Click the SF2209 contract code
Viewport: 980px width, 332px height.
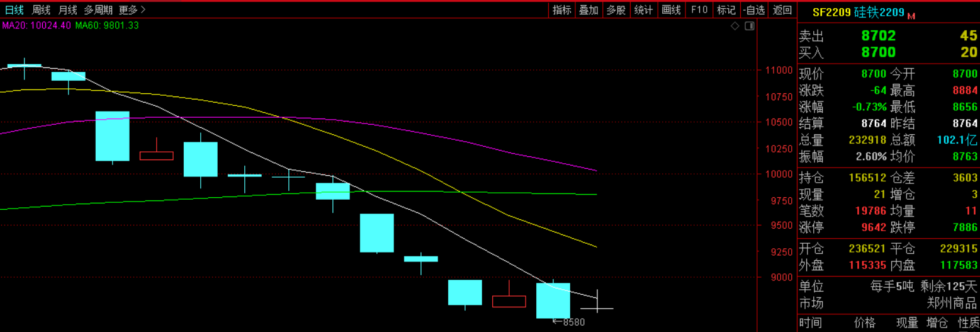(831, 12)
